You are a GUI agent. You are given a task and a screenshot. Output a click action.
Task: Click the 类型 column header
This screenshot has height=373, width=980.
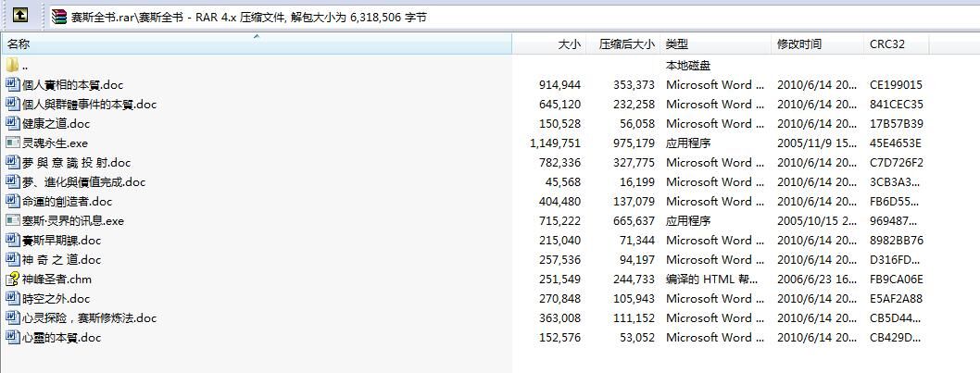[x=677, y=44]
